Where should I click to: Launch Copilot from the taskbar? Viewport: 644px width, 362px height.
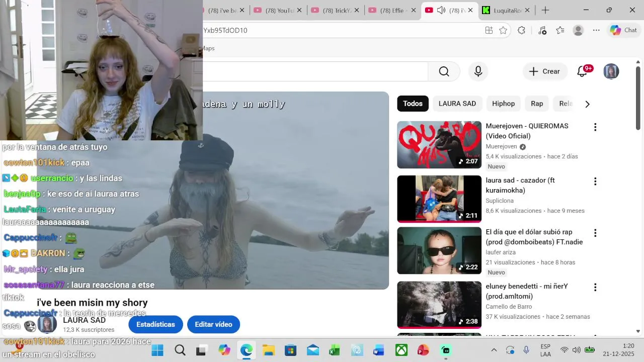pos(224,350)
